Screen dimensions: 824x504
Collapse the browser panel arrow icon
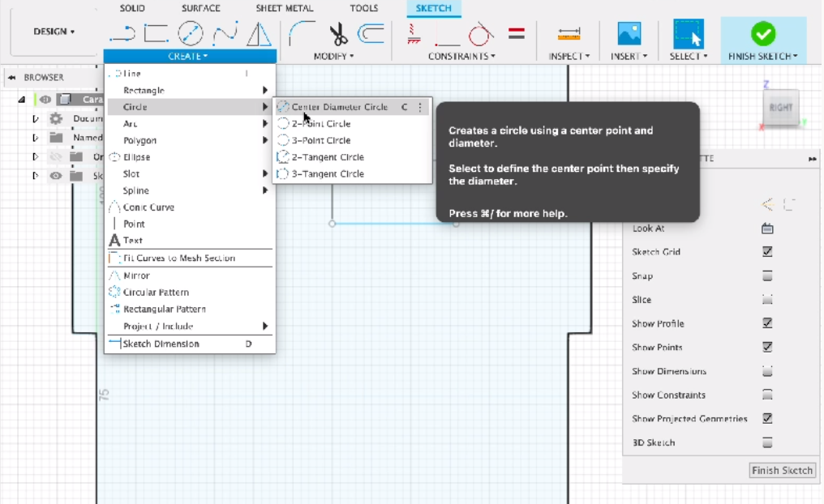coord(11,77)
